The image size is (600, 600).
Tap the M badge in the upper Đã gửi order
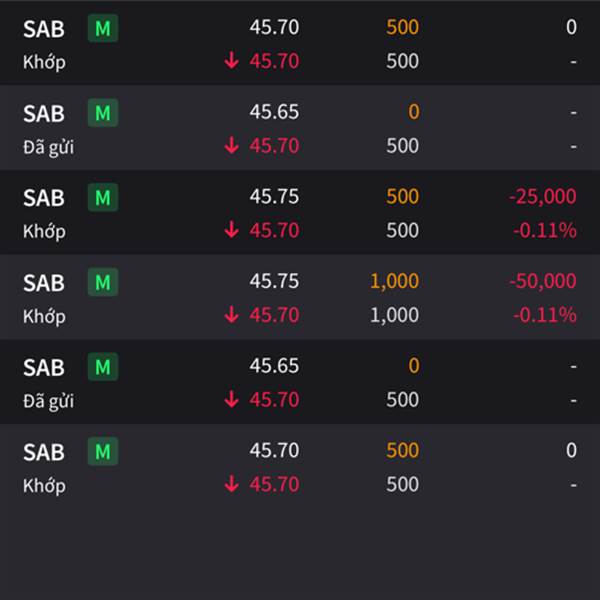point(103,113)
